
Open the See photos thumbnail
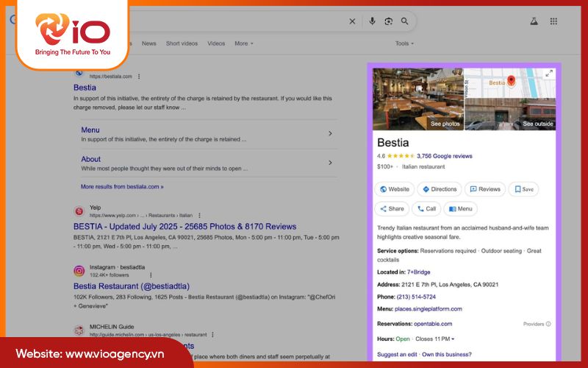coord(417,99)
